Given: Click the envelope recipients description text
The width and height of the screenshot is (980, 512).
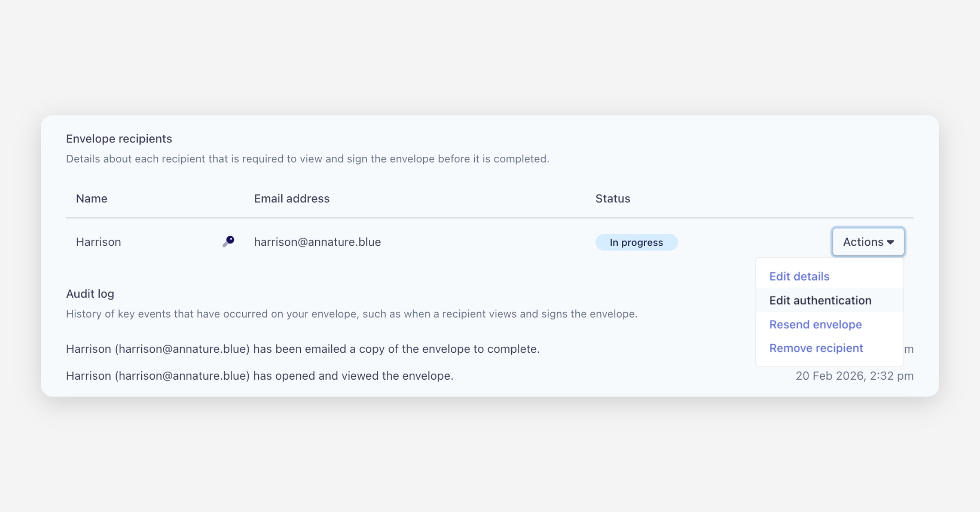Looking at the screenshot, I should pyautogui.click(x=307, y=159).
